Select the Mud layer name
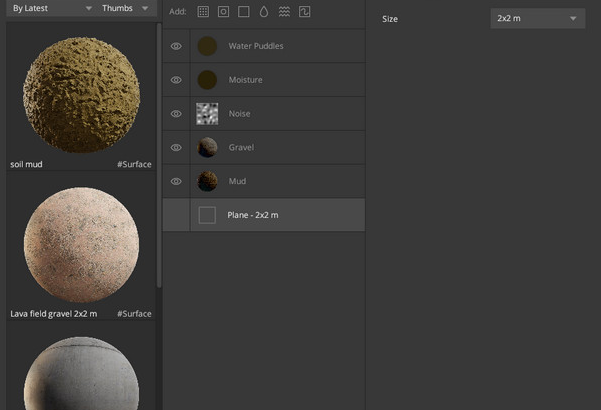The width and height of the screenshot is (601, 410). (x=237, y=181)
